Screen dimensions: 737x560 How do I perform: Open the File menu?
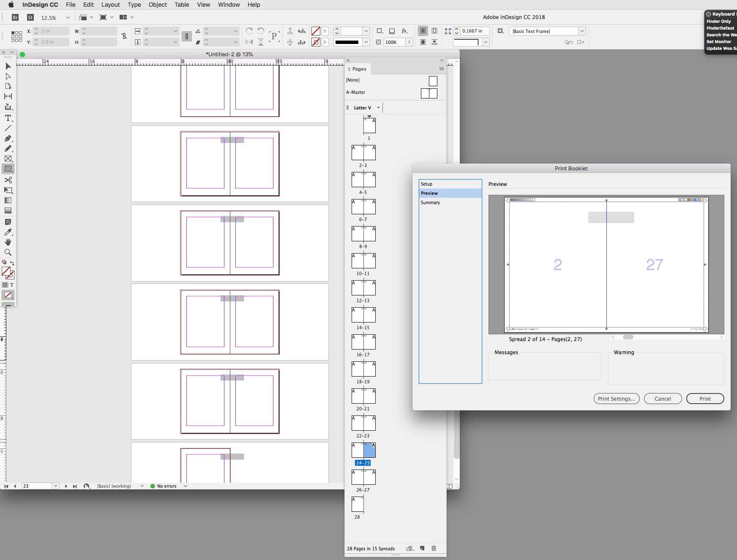(x=71, y=5)
